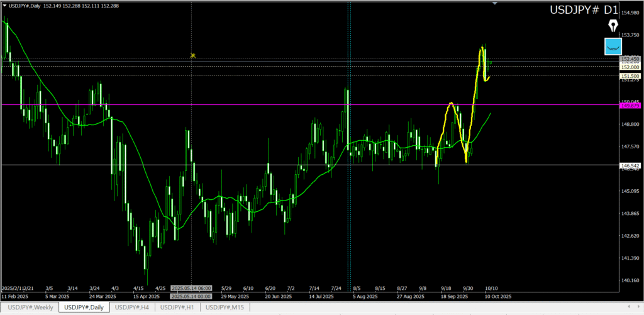
Task: Click the 2025.05.14 06:00 crosshair time label
Action: click(191, 288)
